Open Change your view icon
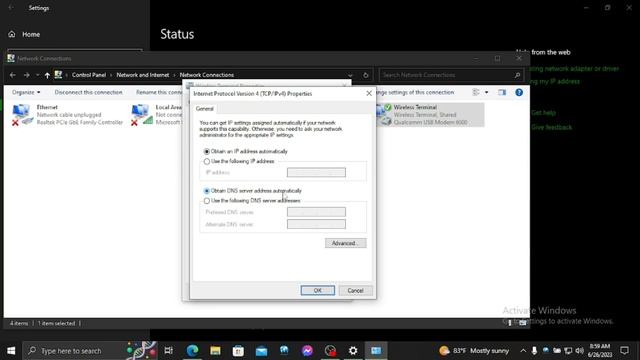640x360 pixels. pos(476,92)
